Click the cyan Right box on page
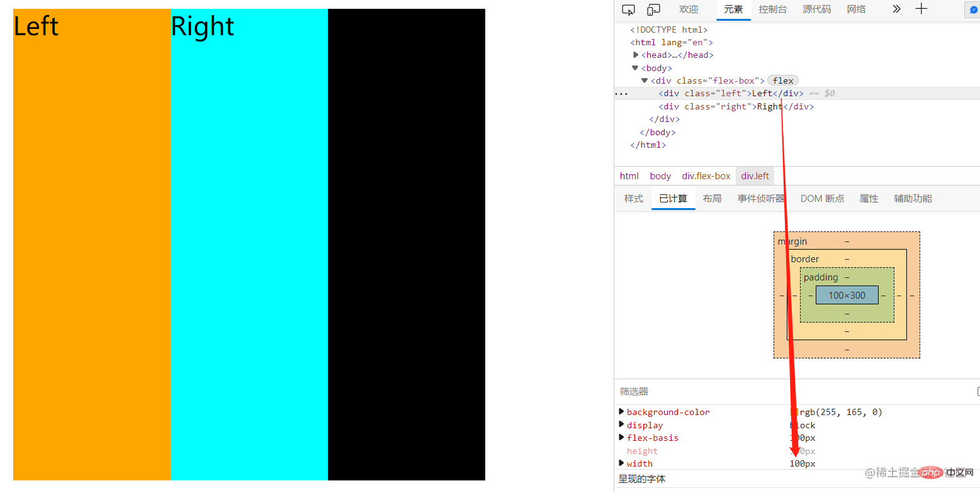The width and height of the screenshot is (980, 493). (x=249, y=245)
